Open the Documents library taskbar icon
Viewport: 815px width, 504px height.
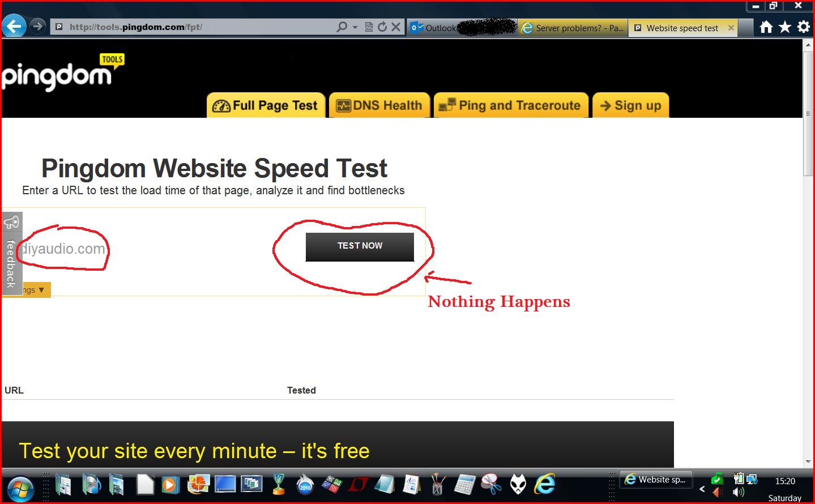63,485
